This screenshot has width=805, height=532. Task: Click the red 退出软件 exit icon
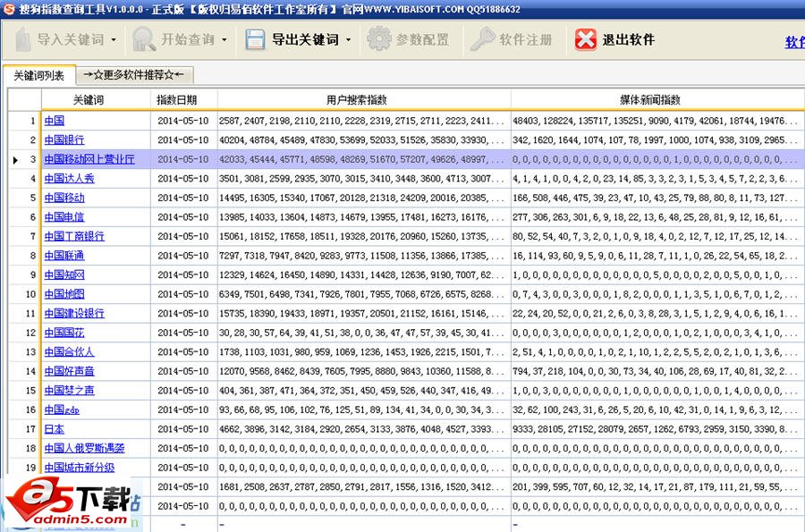click(586, 40)
